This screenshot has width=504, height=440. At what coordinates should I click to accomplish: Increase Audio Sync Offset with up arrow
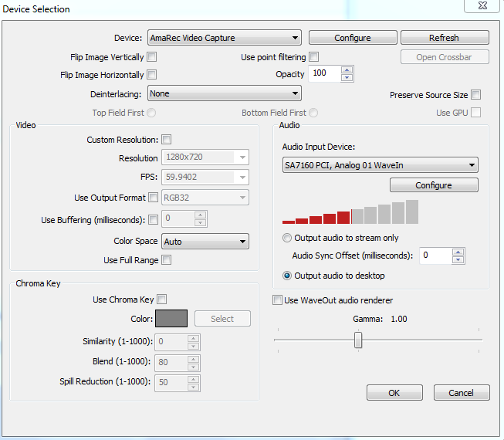point(458,252)
